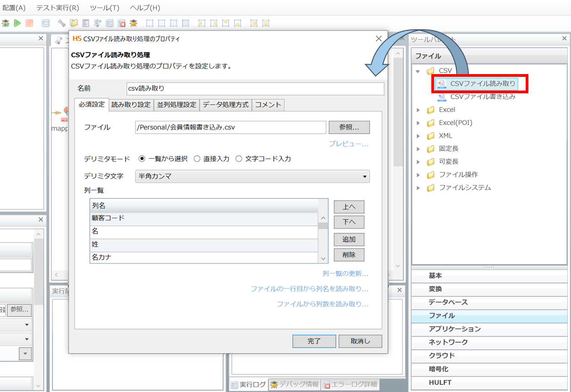The image size is (571, 392).
Task: Click ファイルから列数を読み取り... link
Action: pyautogui.click(x=322, y=304)
